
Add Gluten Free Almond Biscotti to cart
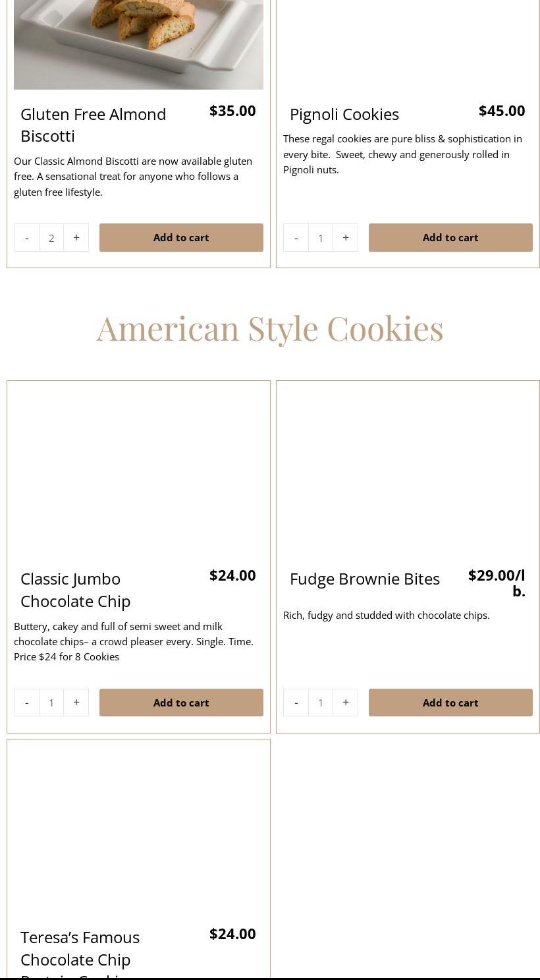(181, 238)
